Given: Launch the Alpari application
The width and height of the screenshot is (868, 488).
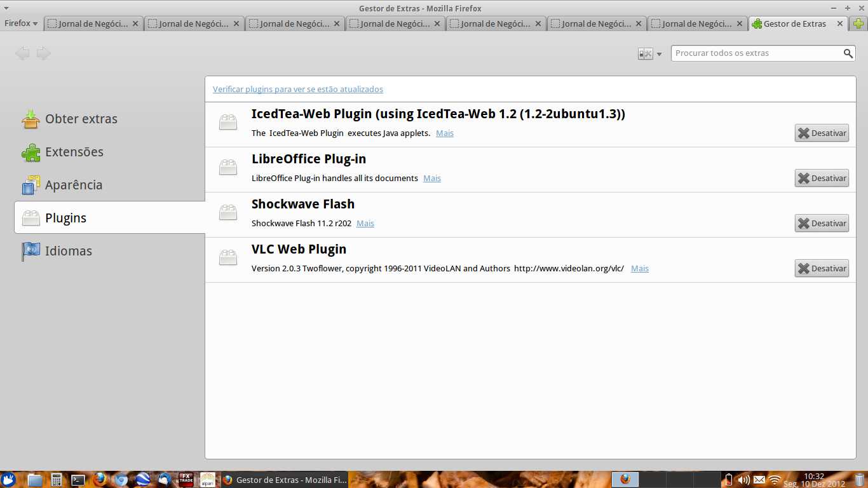Looking at the screenshot, I should pyautogui.click(x=208, y=480).
